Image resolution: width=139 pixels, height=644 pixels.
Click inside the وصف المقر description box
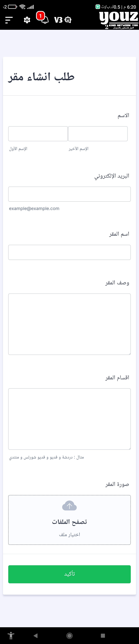pyautogui.click(x=69, y=324)
